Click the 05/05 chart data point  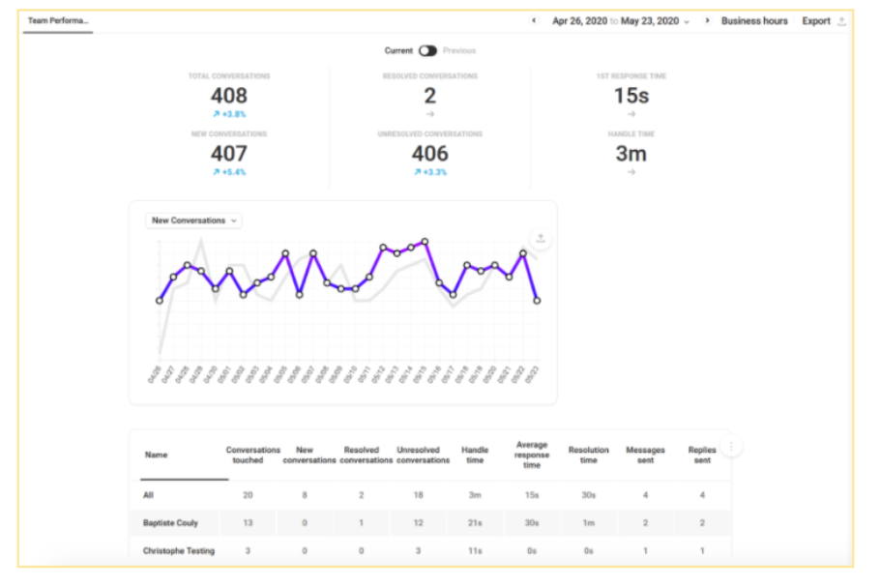[x=285, y=253]
